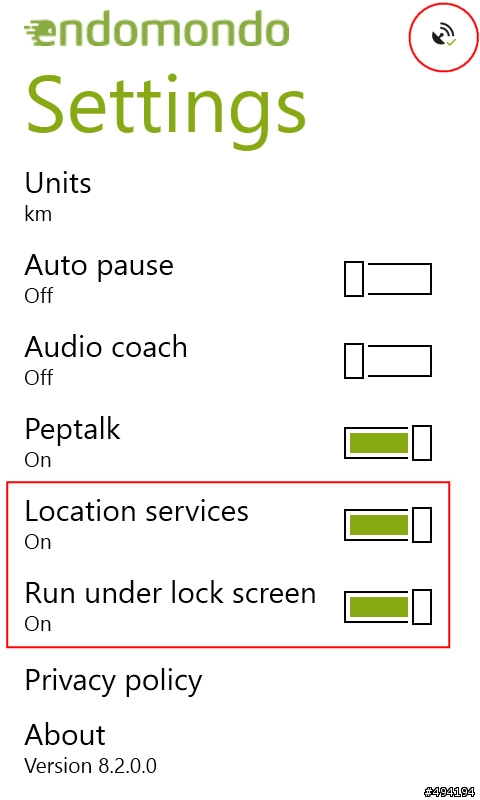Tap the Run under lock screen label

170,593
